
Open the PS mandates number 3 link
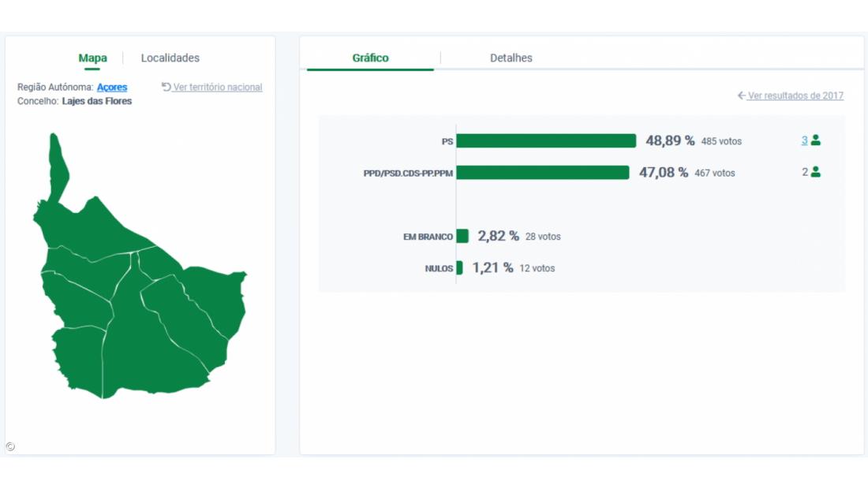tap(805, 140)
